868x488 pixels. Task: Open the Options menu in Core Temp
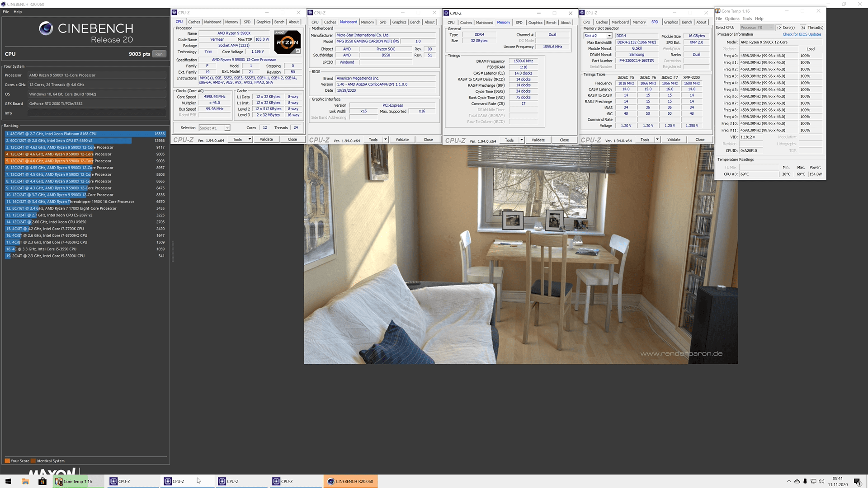tap(732, 19)
